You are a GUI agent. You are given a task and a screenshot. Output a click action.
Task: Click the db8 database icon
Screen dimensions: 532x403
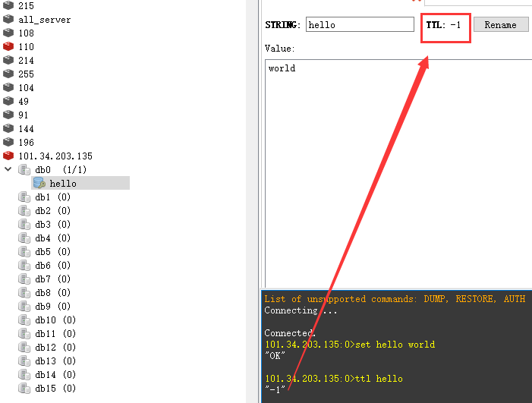[x=24, y=293]
